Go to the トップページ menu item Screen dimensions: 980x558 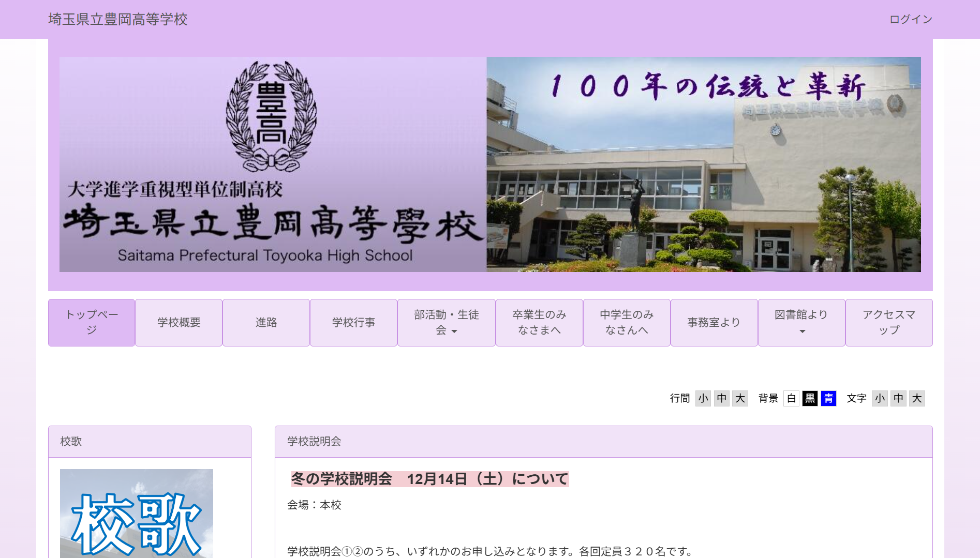[x=92, y=322]
